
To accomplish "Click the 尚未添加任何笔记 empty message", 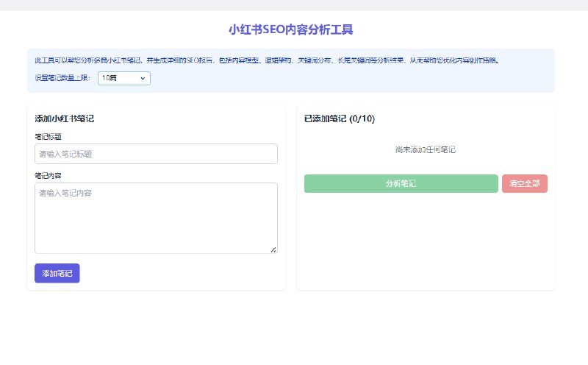I will (426, 149).
